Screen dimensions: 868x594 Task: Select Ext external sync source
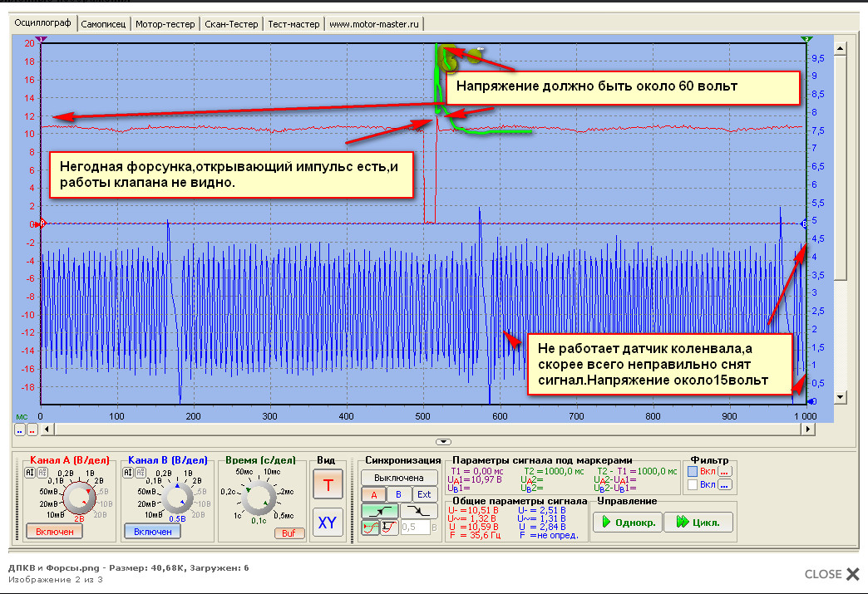point(424,494)
